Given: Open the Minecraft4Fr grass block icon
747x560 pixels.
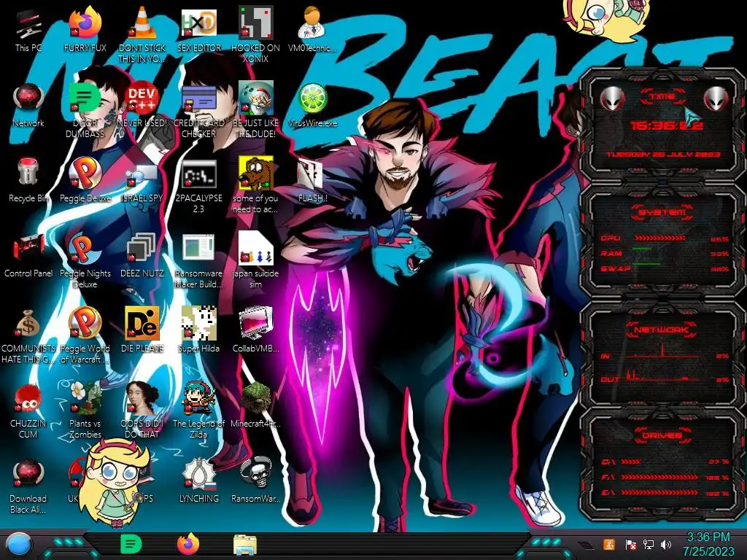Looking at the screenshot, I should pyautogui.click(x=255, y=405).
